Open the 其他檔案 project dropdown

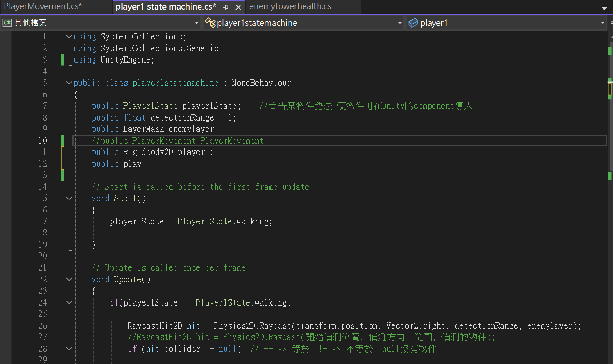click(x=101, y=23)
